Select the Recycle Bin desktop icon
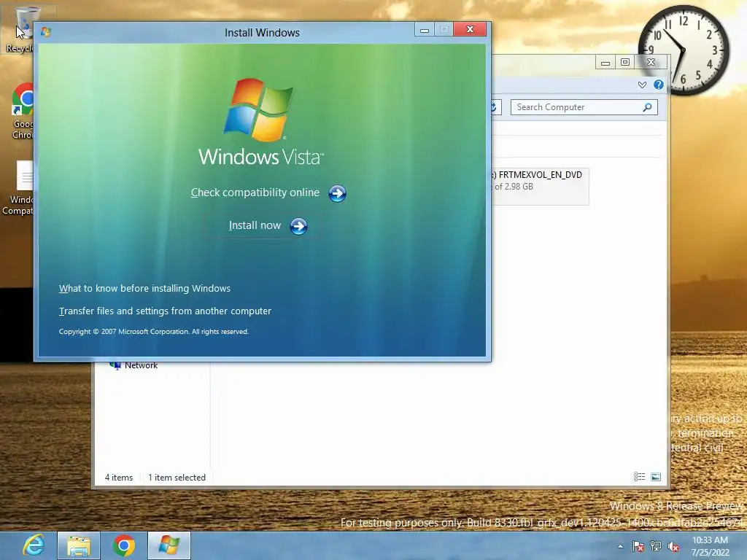The width and height of the screenshot is (747, 560). (x=19, y=29)
